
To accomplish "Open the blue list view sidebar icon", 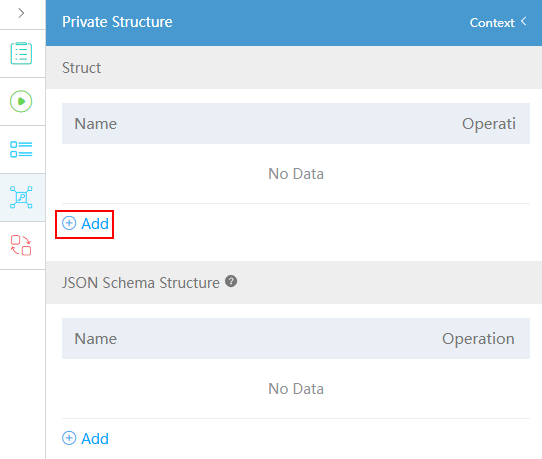I will [x=21, y=149].
